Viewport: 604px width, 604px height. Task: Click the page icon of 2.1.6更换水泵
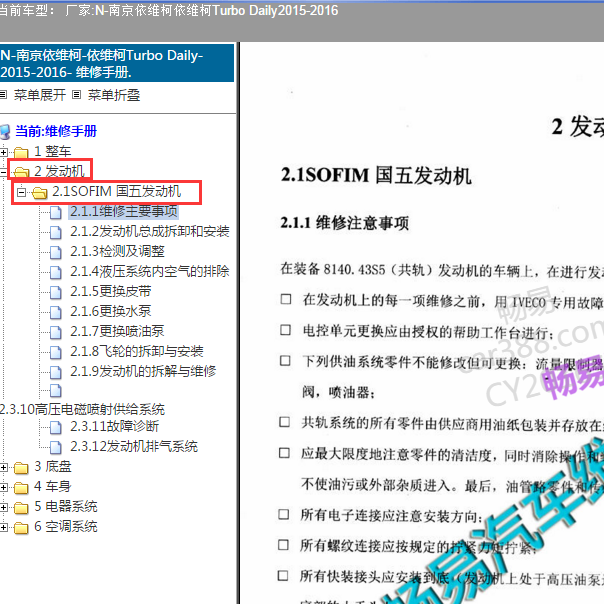[x=55, y=312]
